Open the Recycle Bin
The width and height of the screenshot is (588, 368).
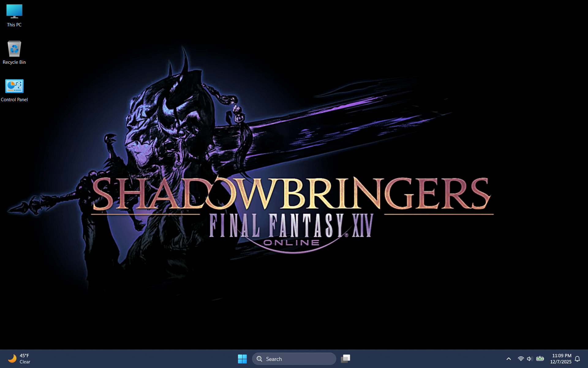pos(14,49)
